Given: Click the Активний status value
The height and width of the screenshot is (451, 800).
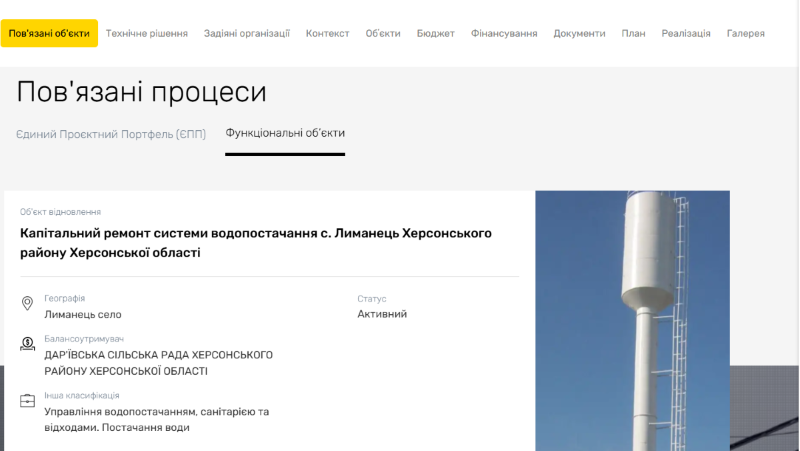Looking at the screenshot, I should 382,314.
